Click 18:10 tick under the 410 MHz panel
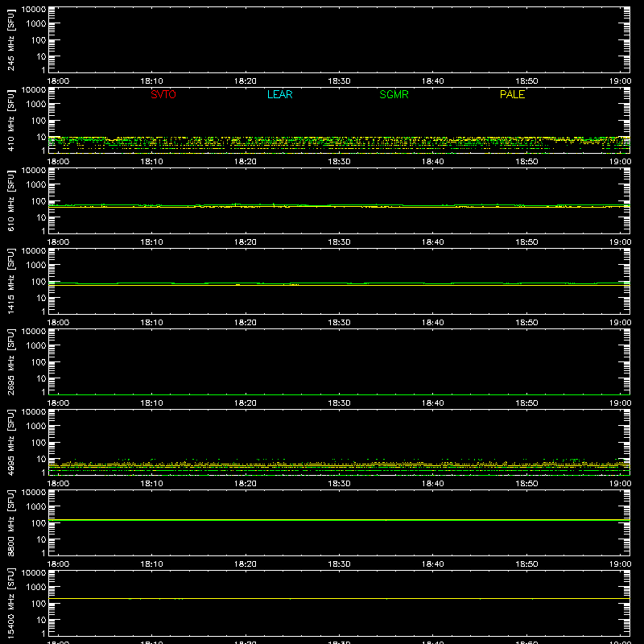The width and height of the screenshot is (644, 644). pos(152,162)
